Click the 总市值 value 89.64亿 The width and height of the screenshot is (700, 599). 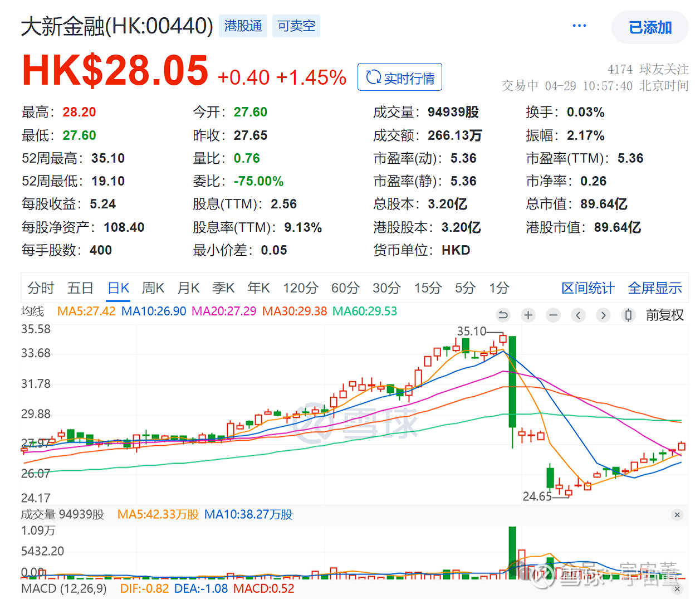click(604, 204)
